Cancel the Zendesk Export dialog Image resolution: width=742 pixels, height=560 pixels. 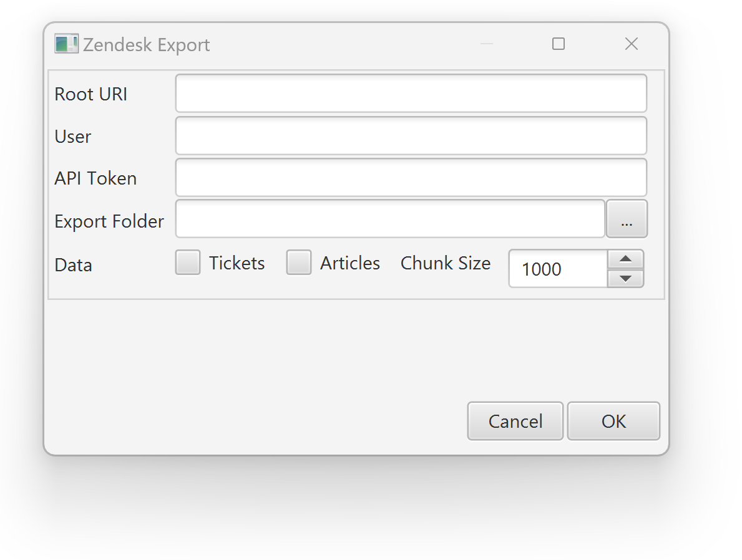(x=515, y=421)
